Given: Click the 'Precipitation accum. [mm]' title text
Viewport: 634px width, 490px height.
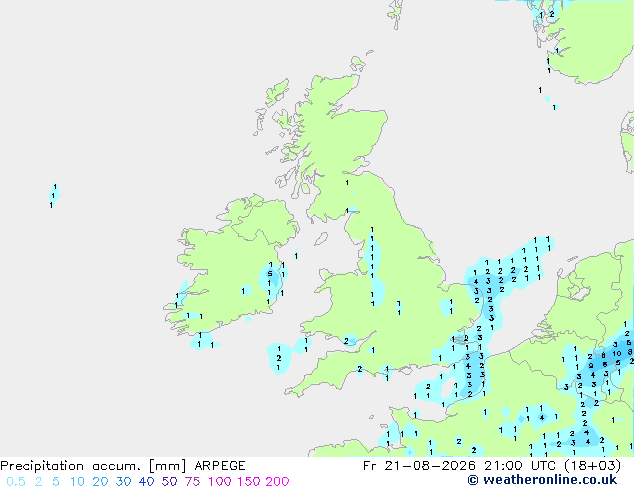Looking at the screenshot, I should click(93, 466).
